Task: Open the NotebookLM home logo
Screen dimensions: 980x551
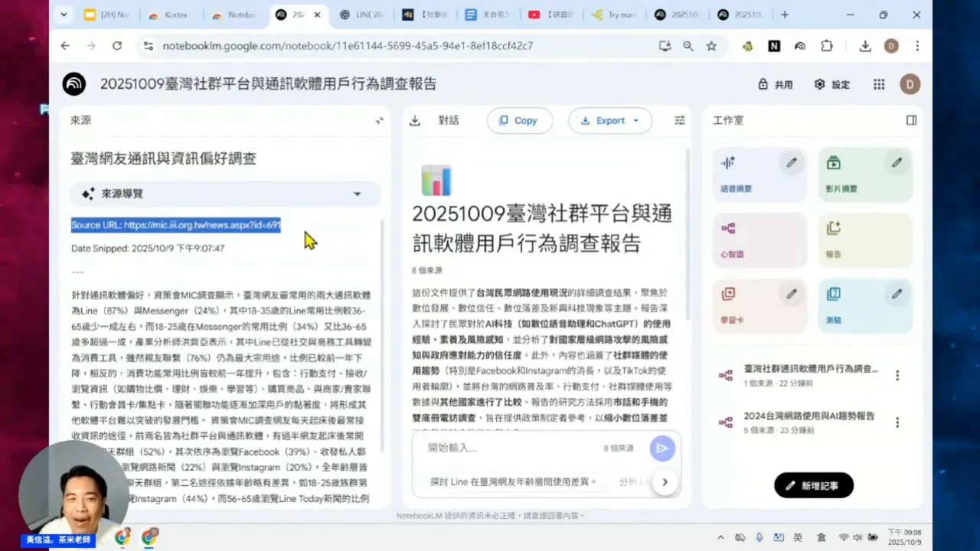Action: point(74,84)
